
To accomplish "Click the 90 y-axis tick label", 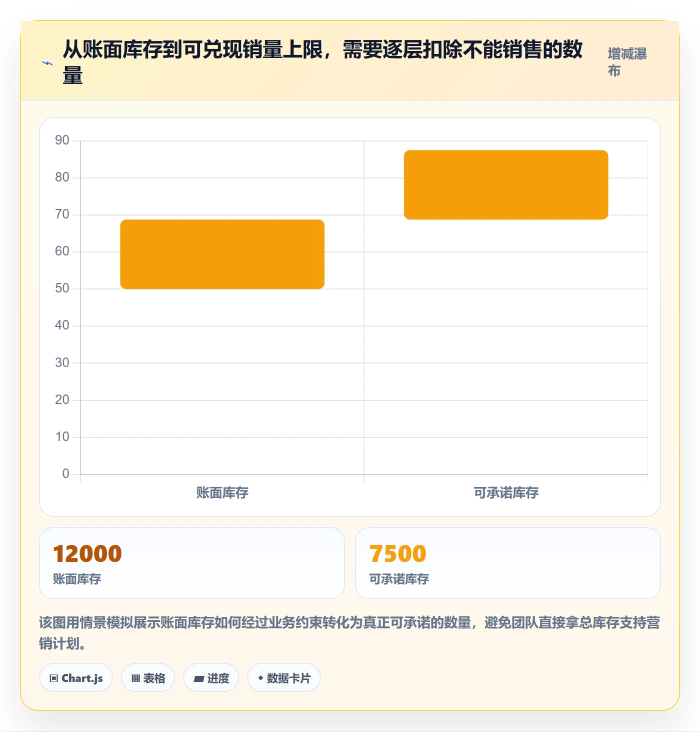I will (62, 140).
